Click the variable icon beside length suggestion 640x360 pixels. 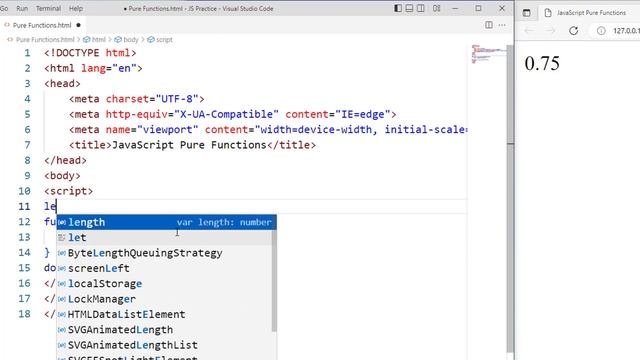tap(62, 222)
